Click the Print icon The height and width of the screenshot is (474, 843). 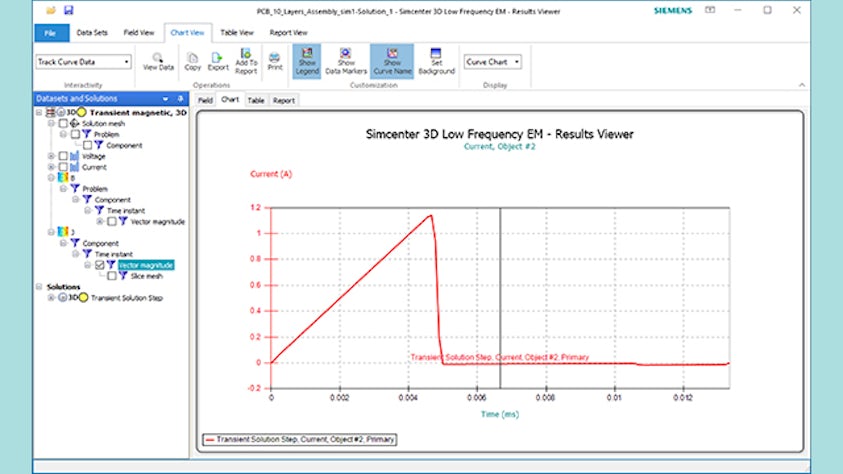(x=275, y=57)
